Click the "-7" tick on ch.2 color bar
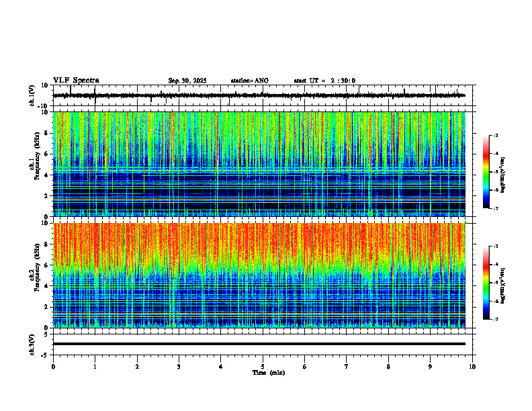This screenshot has height=411, width=532. coord(496,319)
